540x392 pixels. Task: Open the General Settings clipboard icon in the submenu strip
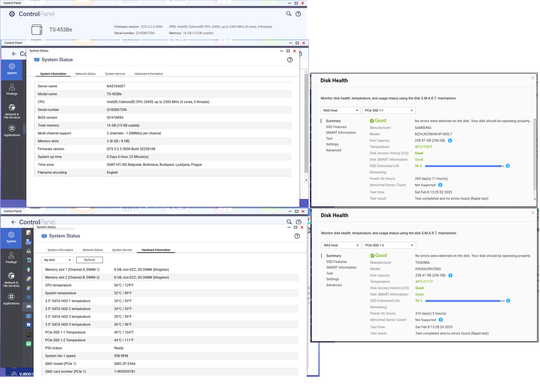click(x=29, y=233)
